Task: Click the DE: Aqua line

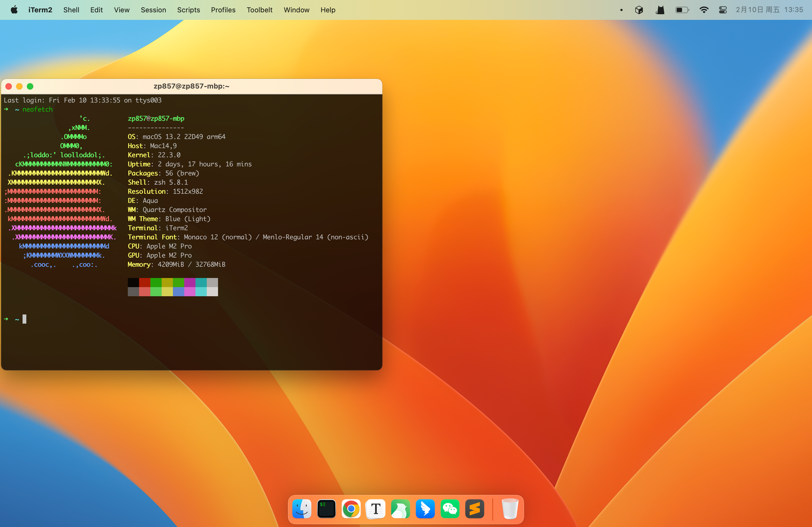Action: click(143, 201)
